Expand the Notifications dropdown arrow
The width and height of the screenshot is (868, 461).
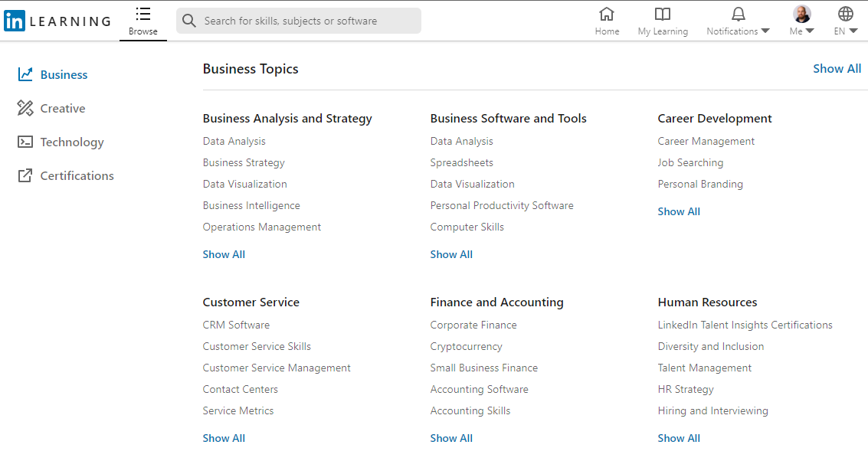pos(765,31)
